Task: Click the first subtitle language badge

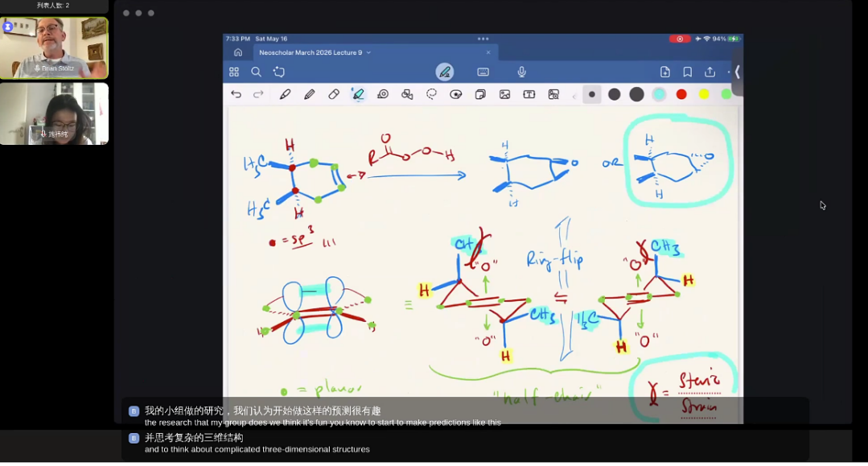Action: click(x=134, y=411)
